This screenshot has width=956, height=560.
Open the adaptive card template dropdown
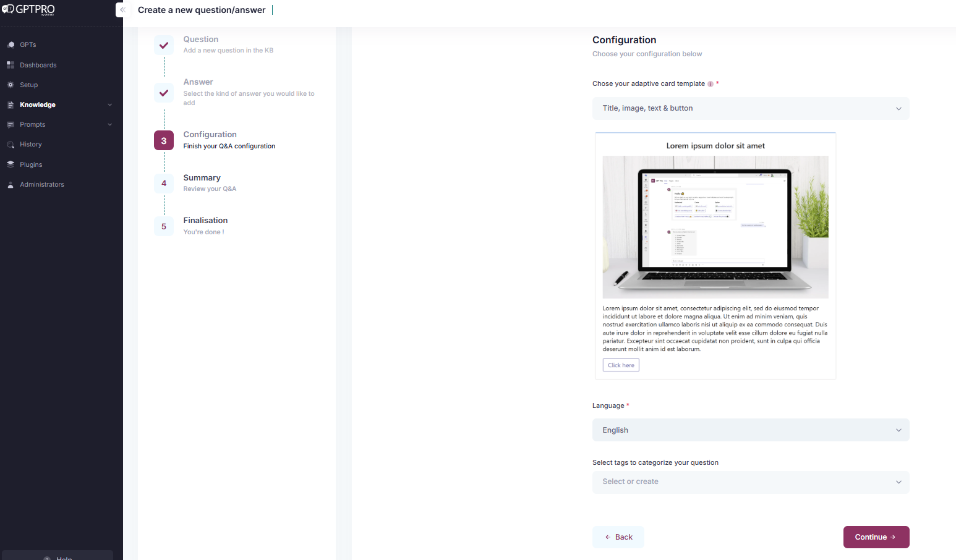[x=750, y=108]
